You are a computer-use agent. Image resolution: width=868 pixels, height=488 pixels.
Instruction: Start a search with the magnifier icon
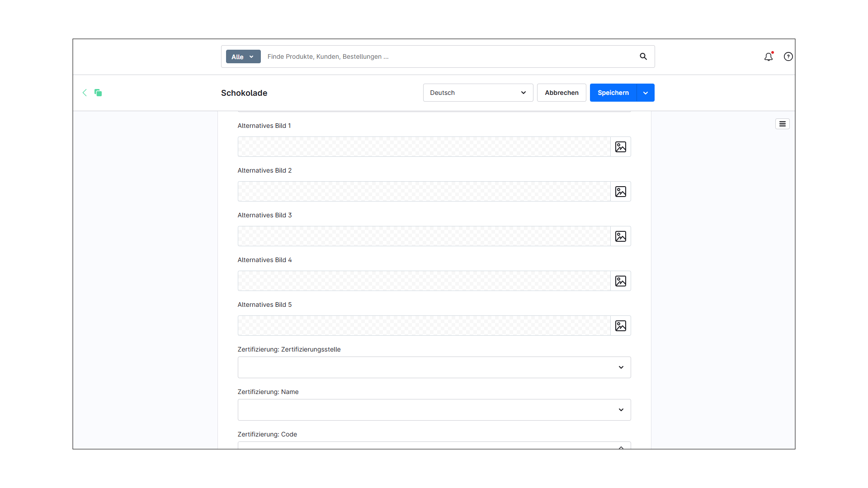point(643,56)
